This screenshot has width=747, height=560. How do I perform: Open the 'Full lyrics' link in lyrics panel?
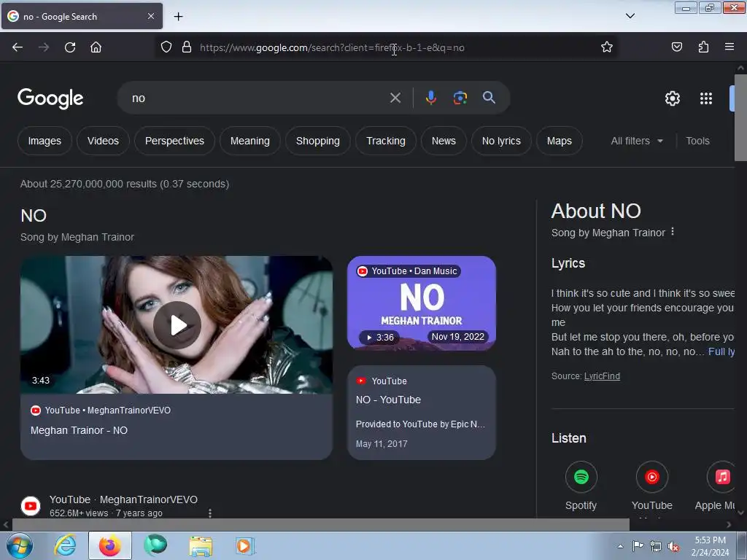[721, 352]
